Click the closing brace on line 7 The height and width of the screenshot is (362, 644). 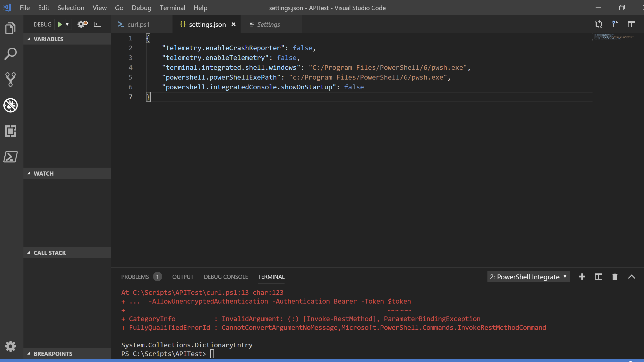[148, 97]
